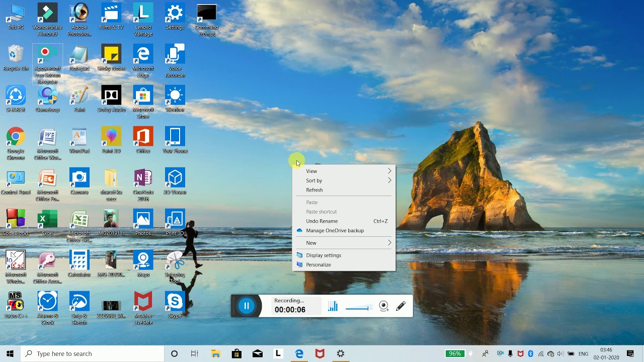Select Manage OneDrive backup option
The width and height of the screenshot is (644, 362).
click(x=335, y=231)
